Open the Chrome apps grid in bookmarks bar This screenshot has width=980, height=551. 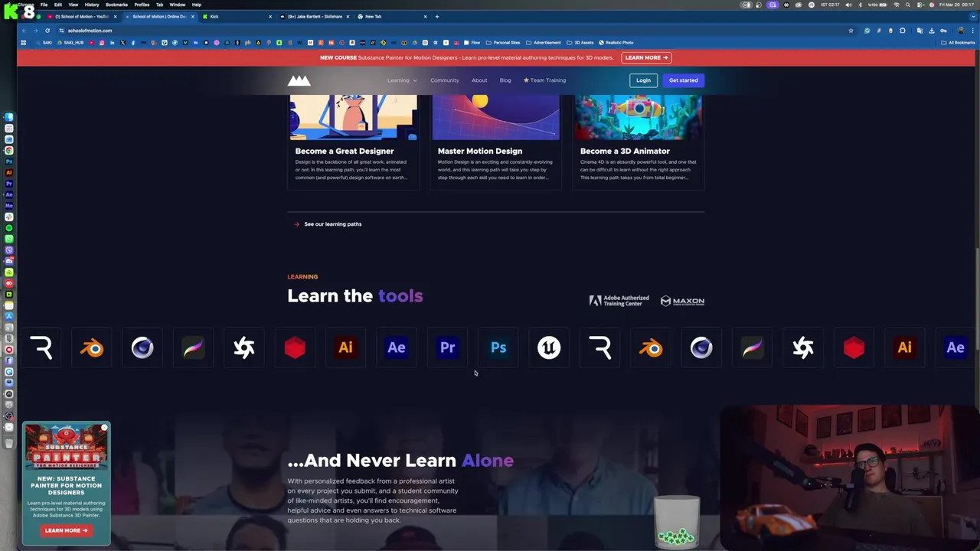pyautogui.click(x=23, y=43)
